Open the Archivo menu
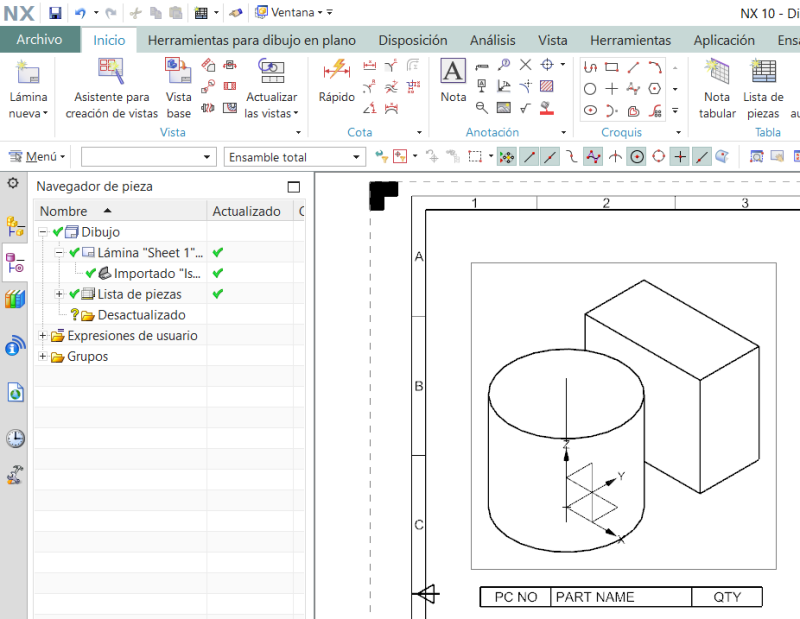 tap(40, 40)
